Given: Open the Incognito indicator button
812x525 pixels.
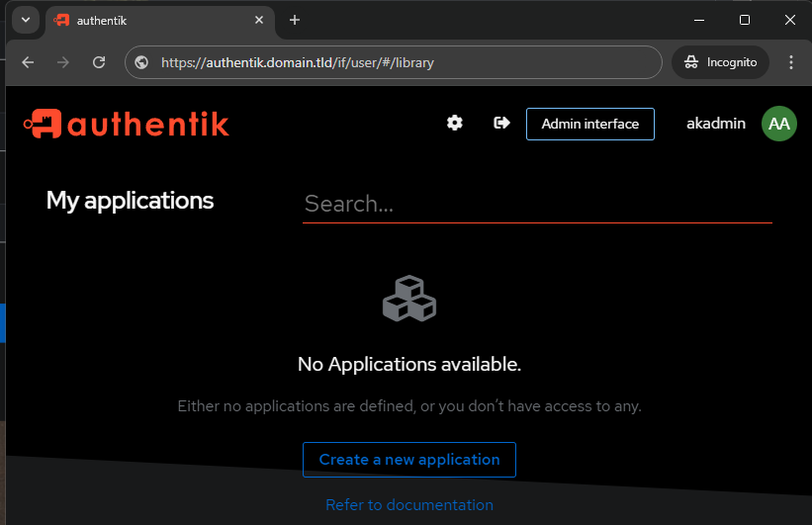Looking at the screenshot, I should tap(720, 62).
